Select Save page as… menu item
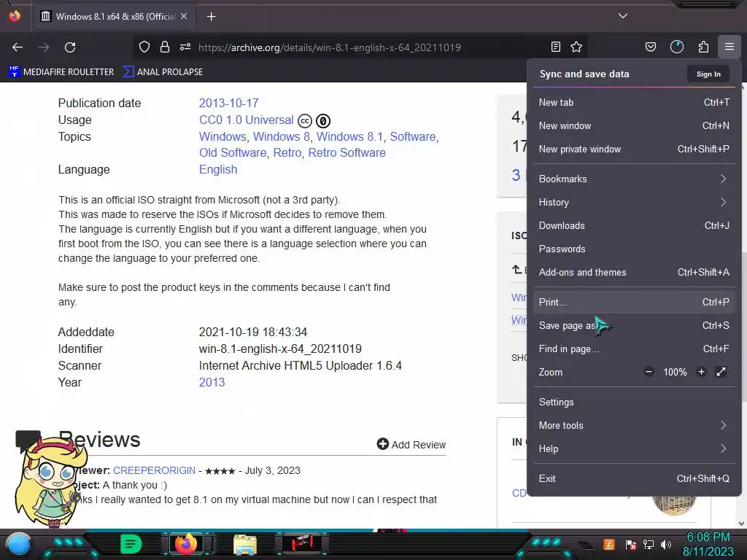Viewport: 747px width, 560px height. [x=634, y=326]
